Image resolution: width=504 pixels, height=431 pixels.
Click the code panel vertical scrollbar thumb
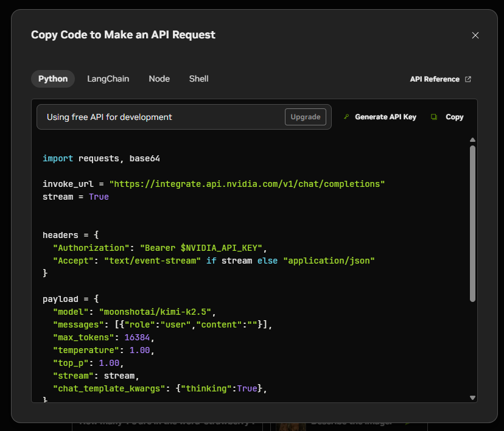tap(472, 223)
